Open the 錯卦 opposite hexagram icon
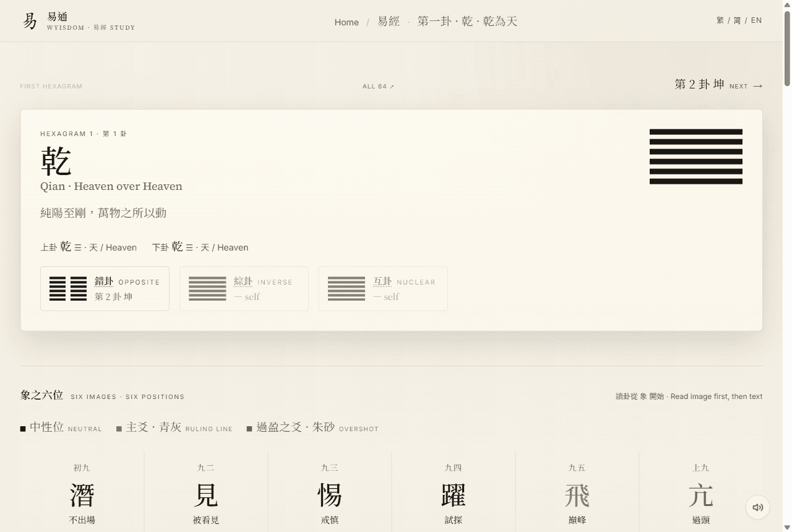This screenshot has width=792, height=532. click(x=68, y=289)
